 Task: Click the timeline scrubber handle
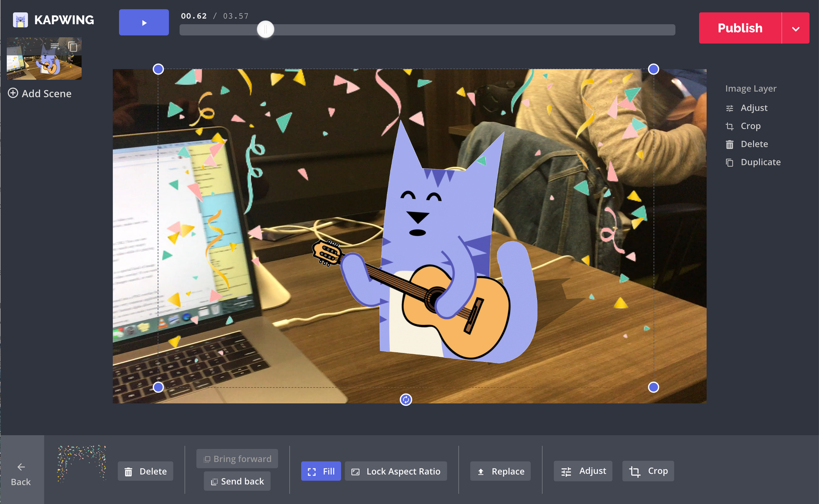[x=265, y=29]
